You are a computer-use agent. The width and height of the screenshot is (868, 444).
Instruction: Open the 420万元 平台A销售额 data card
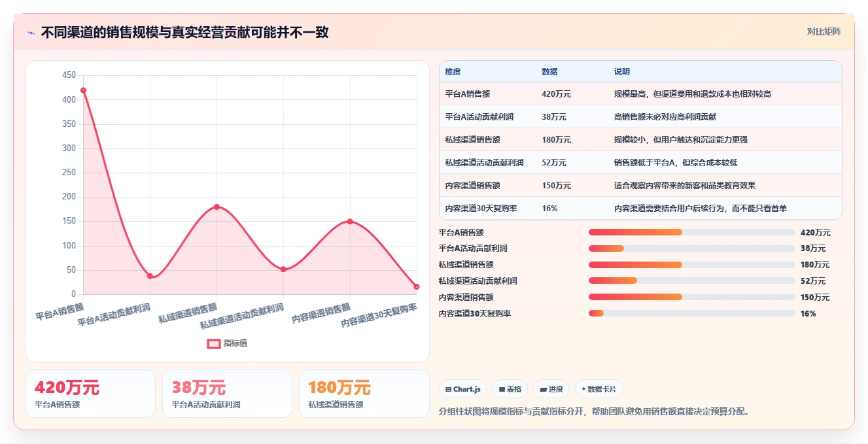[x=90, y=394]
